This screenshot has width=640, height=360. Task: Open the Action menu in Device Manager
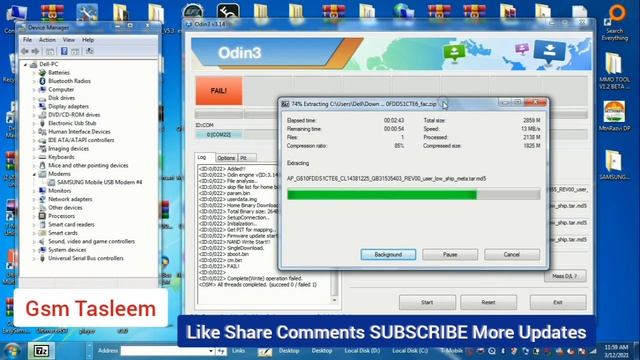point(47,40)
